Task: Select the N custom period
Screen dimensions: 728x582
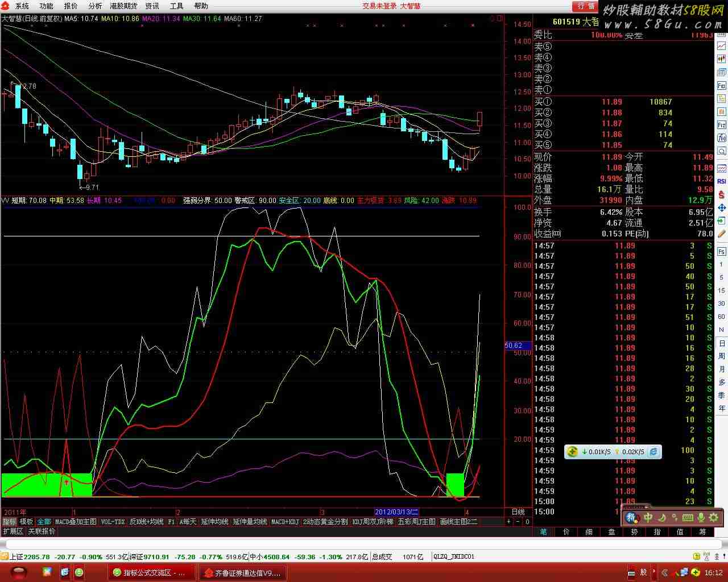Action: pyautogui.click(x=721, y=330)
